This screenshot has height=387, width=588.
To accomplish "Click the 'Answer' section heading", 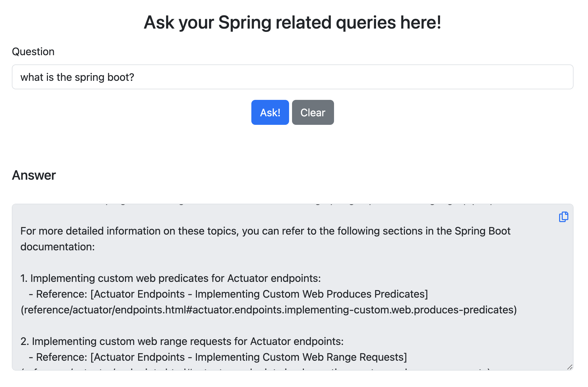I will [x=34, y=175].
